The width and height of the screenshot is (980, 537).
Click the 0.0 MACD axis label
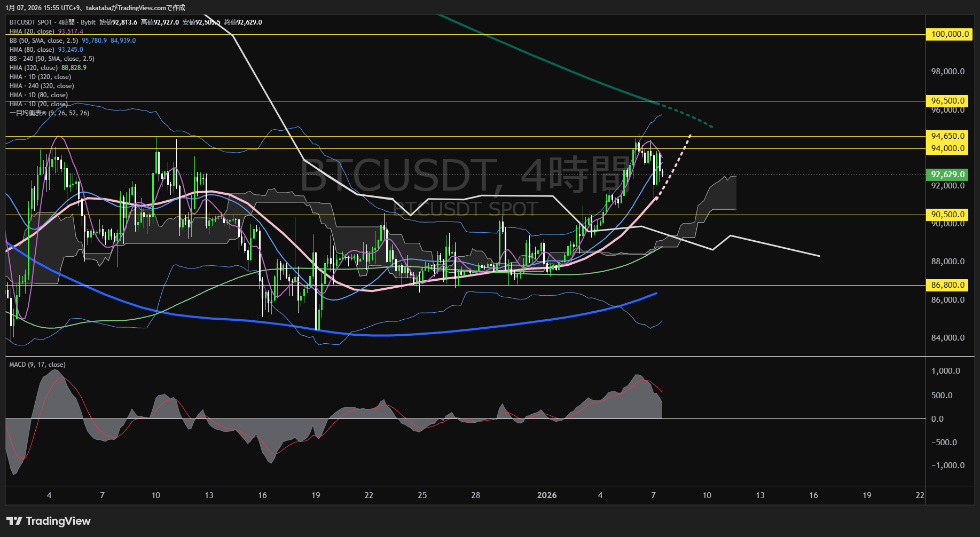(937, 419)
